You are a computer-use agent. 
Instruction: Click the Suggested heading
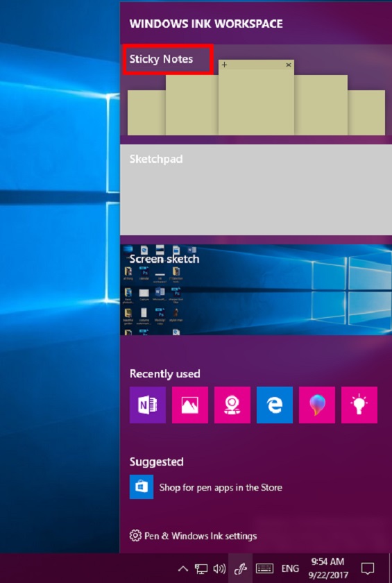point(156,462)
